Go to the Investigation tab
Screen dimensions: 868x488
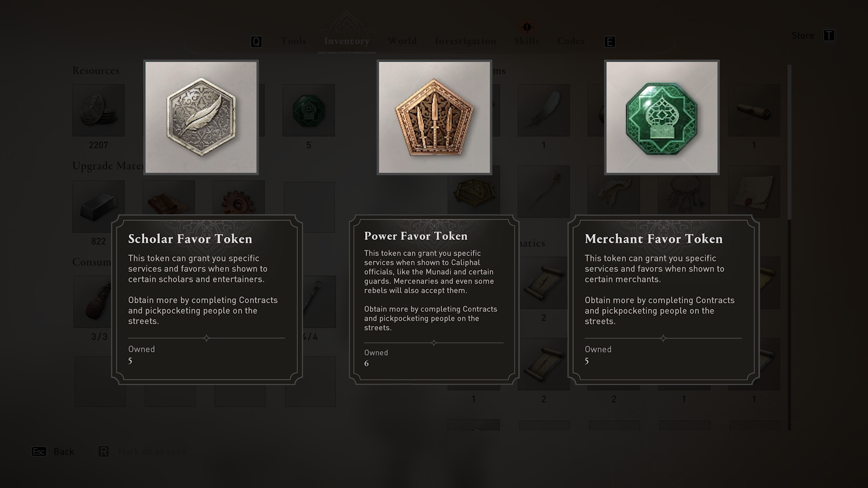pos(465,41)
